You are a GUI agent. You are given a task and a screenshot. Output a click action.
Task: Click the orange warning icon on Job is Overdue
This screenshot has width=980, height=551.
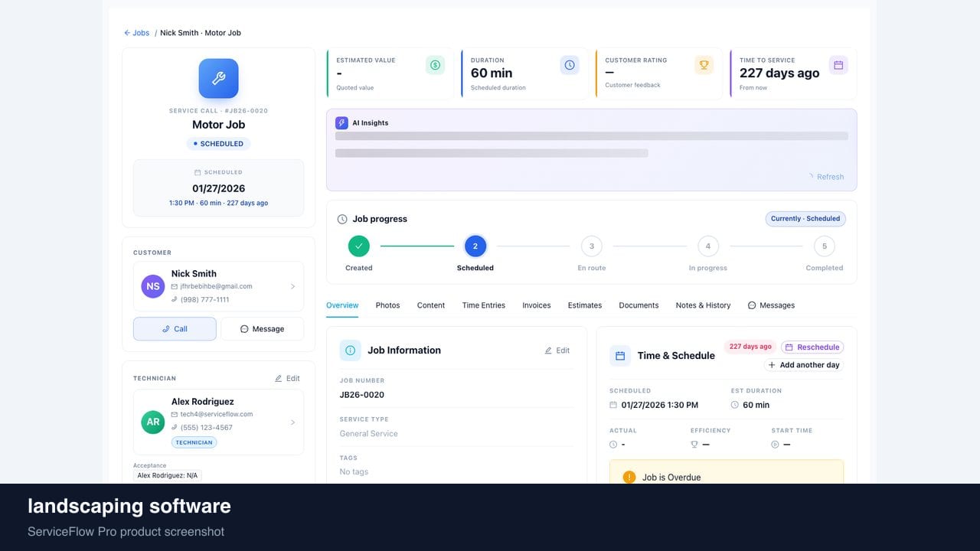[629, 477]
